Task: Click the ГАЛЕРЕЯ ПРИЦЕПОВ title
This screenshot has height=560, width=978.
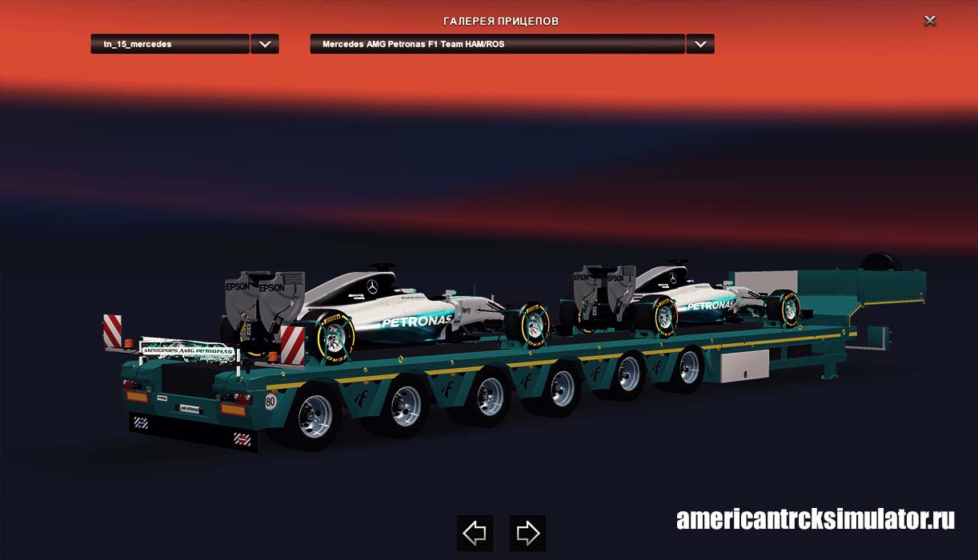Action: 501,21
